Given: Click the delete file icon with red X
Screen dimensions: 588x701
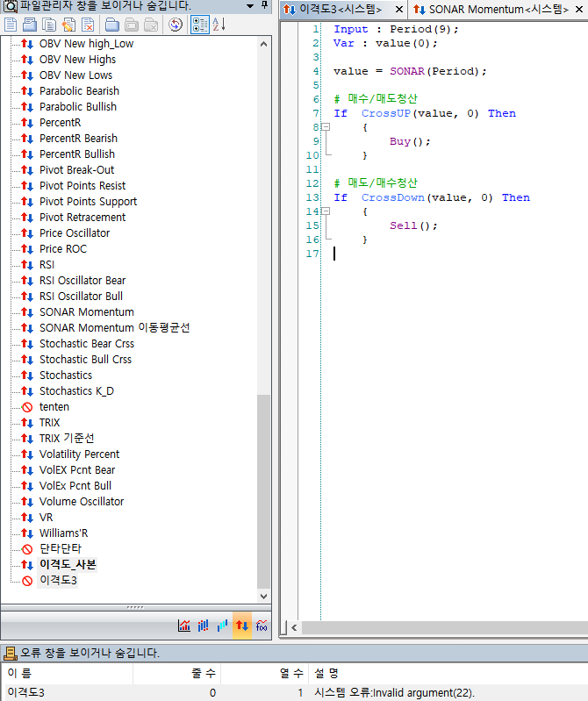Looking at the screenshot, I should [88, 25].
